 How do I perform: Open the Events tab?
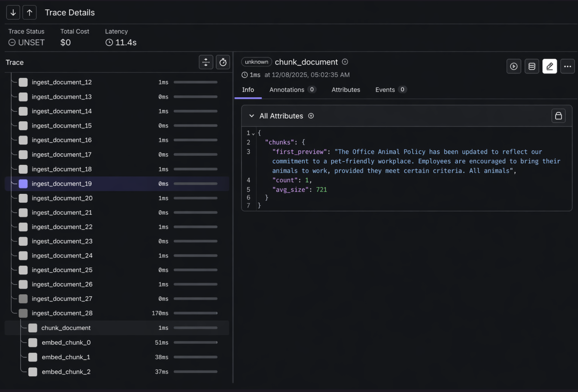pyautogui.click(x=391, y=90)
